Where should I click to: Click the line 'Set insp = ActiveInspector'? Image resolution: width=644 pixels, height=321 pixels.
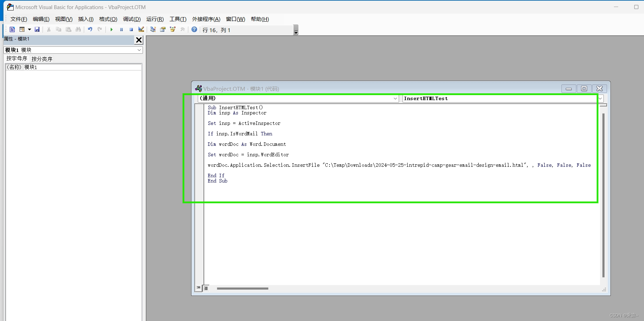point(244,123)
